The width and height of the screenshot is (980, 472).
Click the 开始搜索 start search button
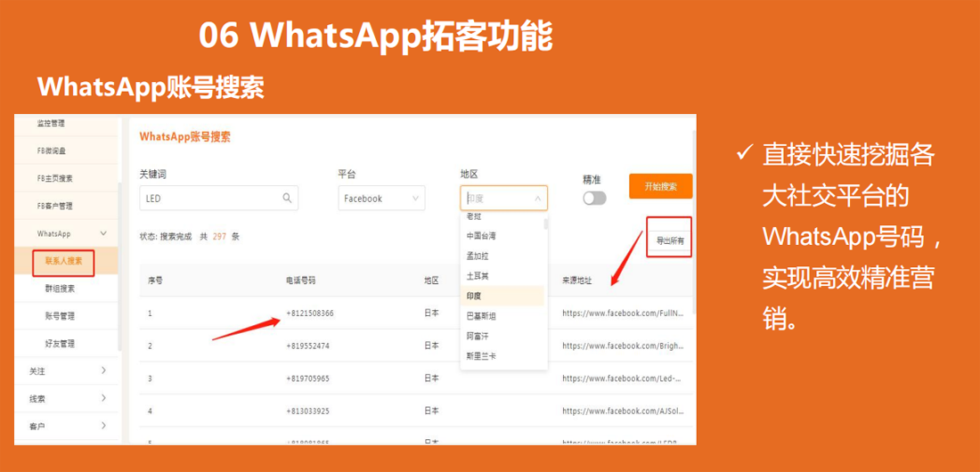660,187
